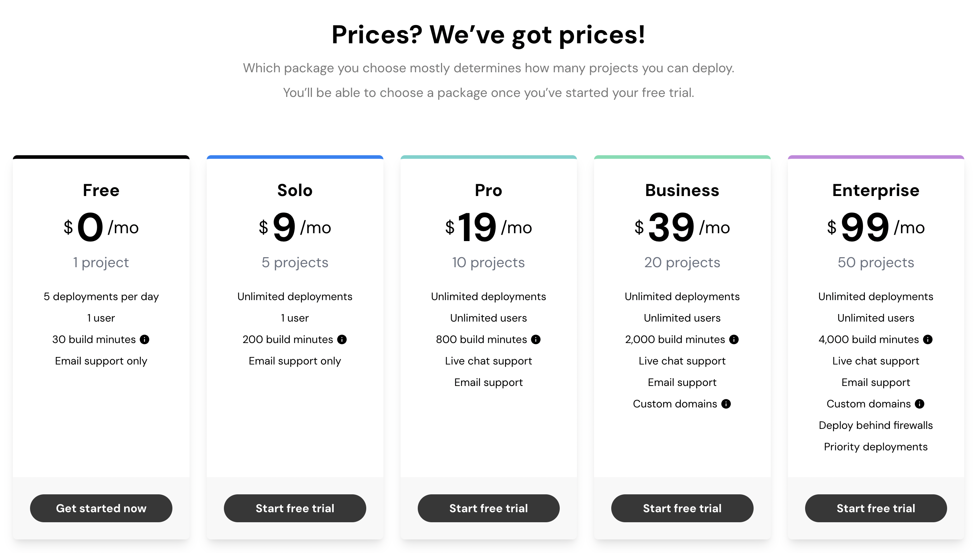Click the Solo plan $9 price

pos(295,227)
